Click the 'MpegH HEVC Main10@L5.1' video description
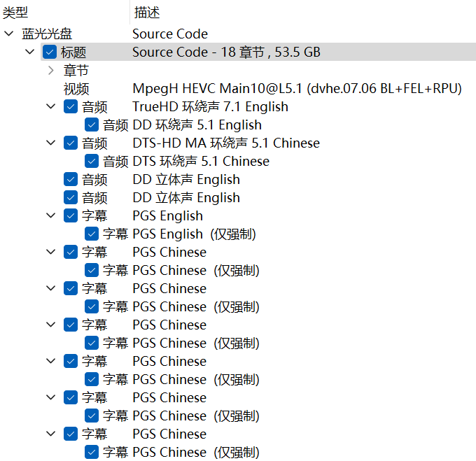Viewport: 476px width, 461px height. coord(297,89)
